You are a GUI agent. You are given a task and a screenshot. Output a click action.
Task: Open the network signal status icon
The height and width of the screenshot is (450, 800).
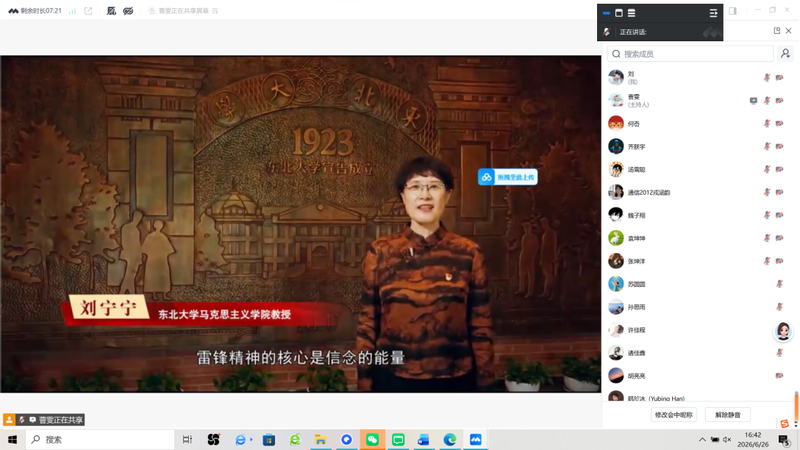pos(72,11)
